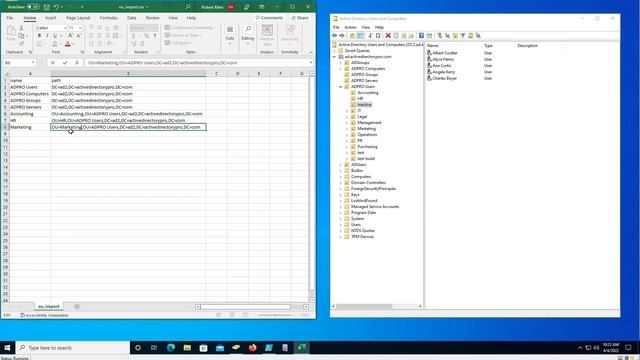The image size is (640, 360).
Task: Click the red Delete X in AD toolbar
Action: click(x=388, y=36)
